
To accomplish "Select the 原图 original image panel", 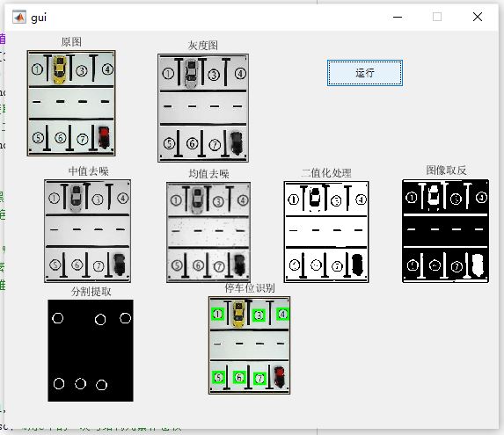I will click(71, 103).
